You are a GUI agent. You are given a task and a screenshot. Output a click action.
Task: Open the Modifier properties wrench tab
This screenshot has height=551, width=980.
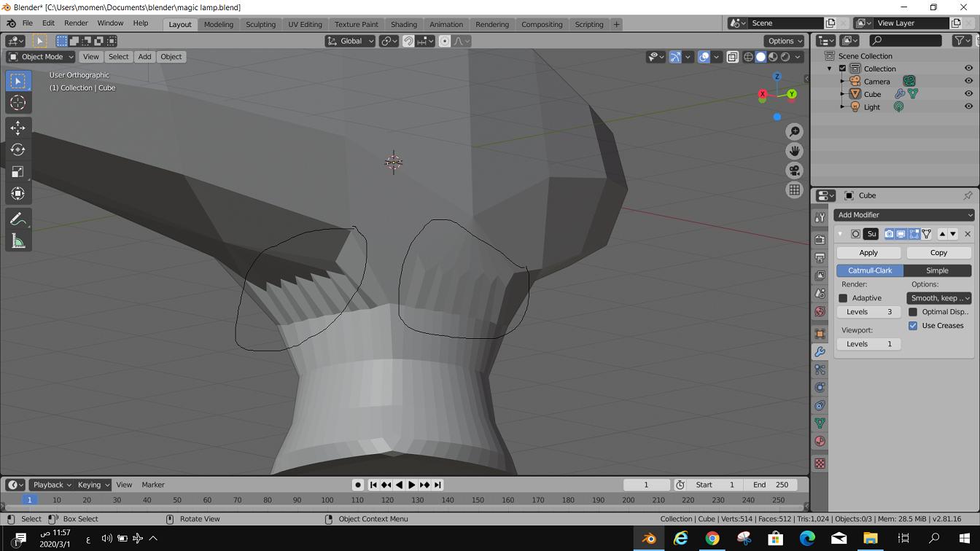pos(820,352)
